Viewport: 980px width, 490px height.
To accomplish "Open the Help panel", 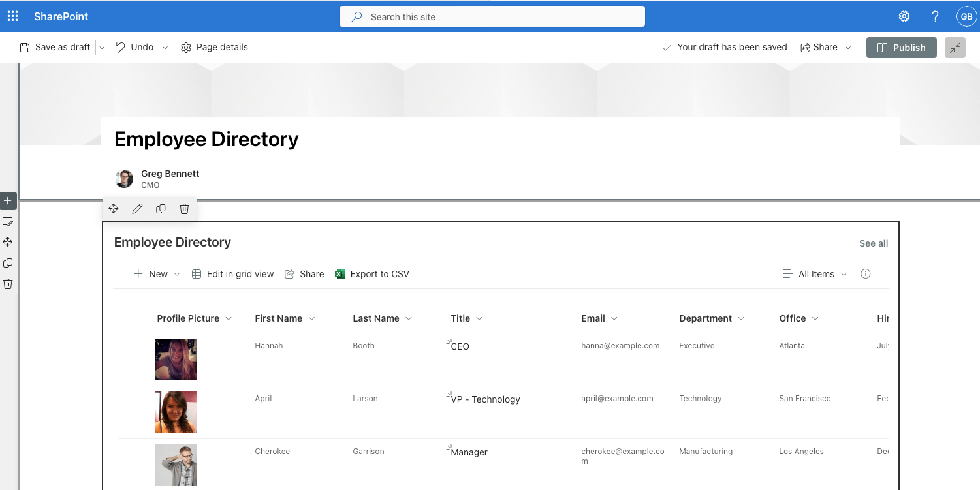I will 935,16.
